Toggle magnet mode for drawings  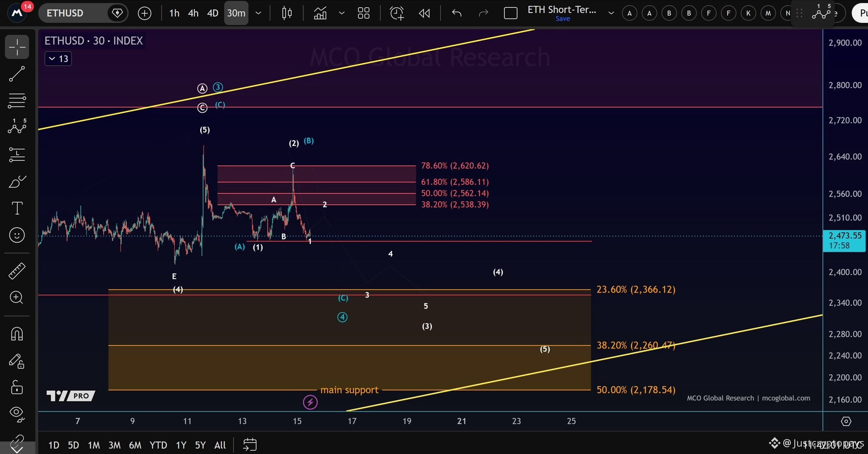(17, 334)
